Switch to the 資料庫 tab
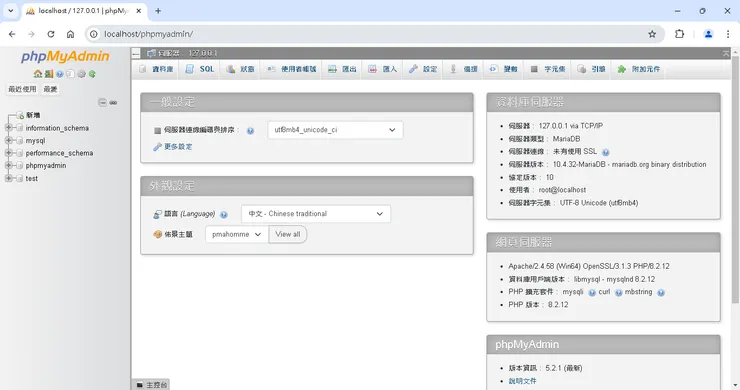The height and width of the screenshot is (390, 740). (157, 69)
